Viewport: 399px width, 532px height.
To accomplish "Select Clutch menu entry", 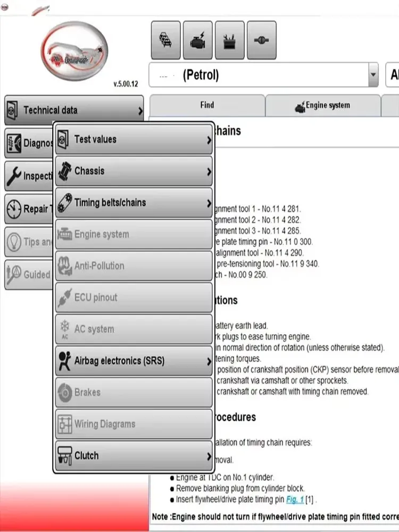I will [134, 456].
